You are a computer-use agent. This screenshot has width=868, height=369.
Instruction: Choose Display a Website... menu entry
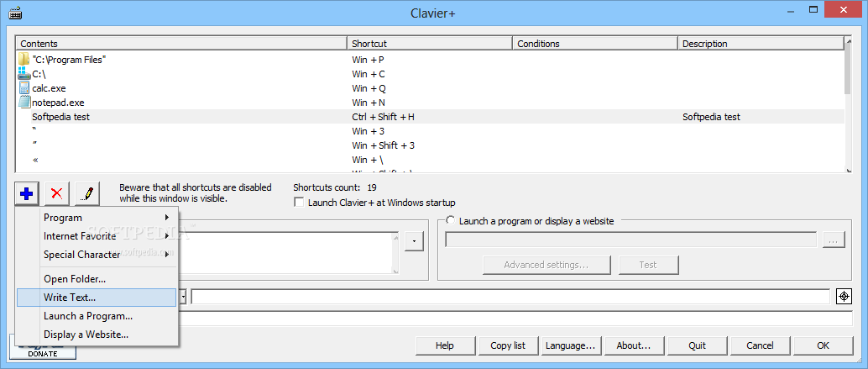click(x=97, y=335)
